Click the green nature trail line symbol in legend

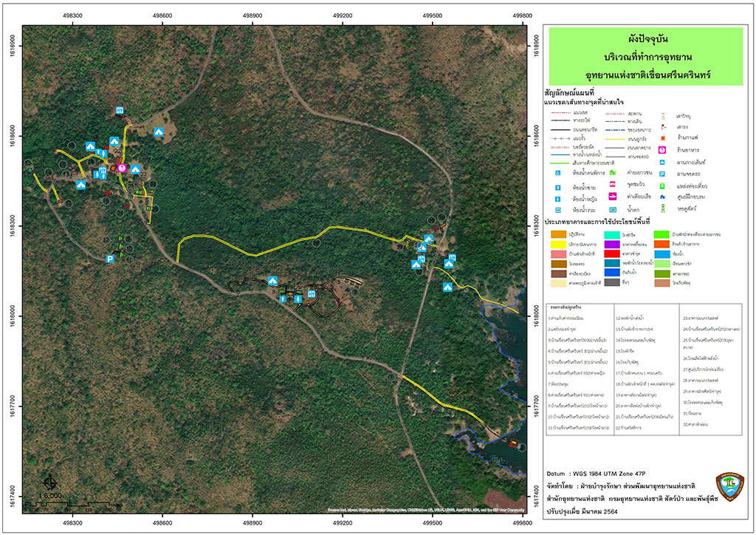[x=560, y=163]
